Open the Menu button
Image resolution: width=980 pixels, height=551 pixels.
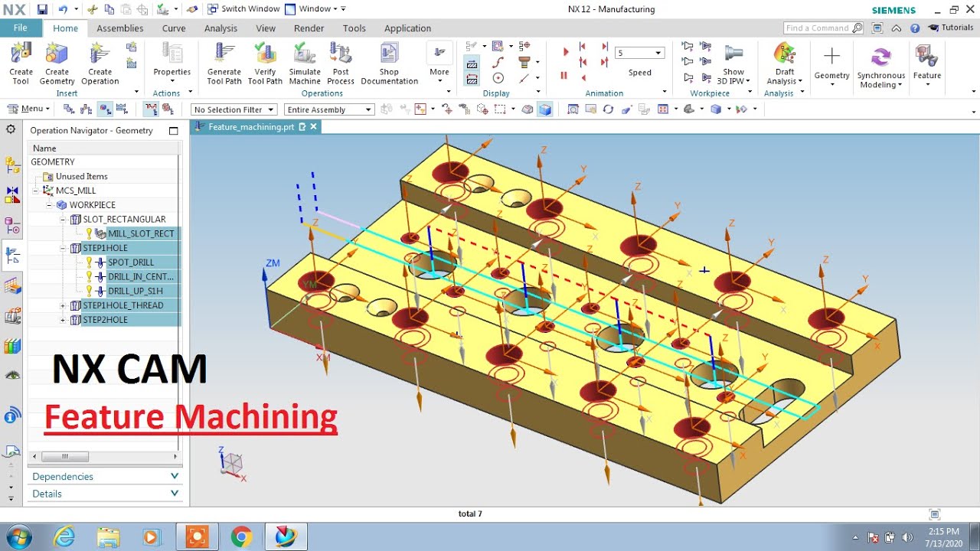28,109
